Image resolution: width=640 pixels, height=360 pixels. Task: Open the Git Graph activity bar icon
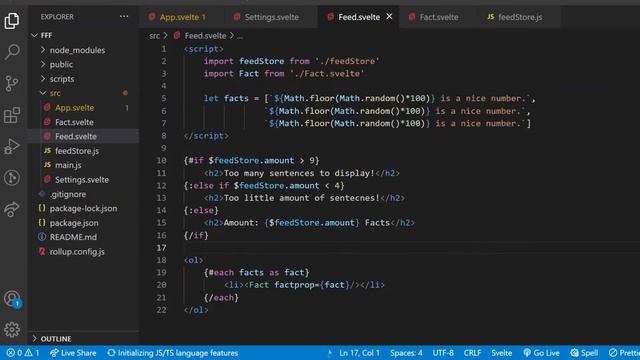[x=11, y=178]
